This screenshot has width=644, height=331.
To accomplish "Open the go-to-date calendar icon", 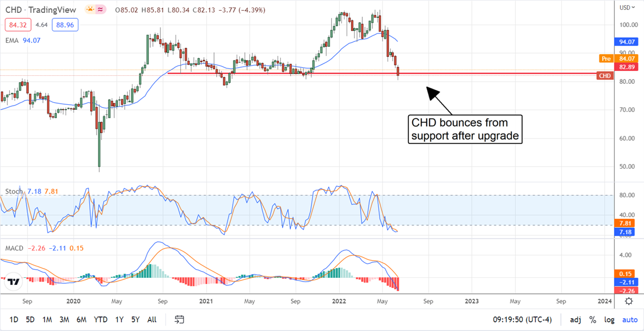I will pyautogui.click(x=180, y=320).
